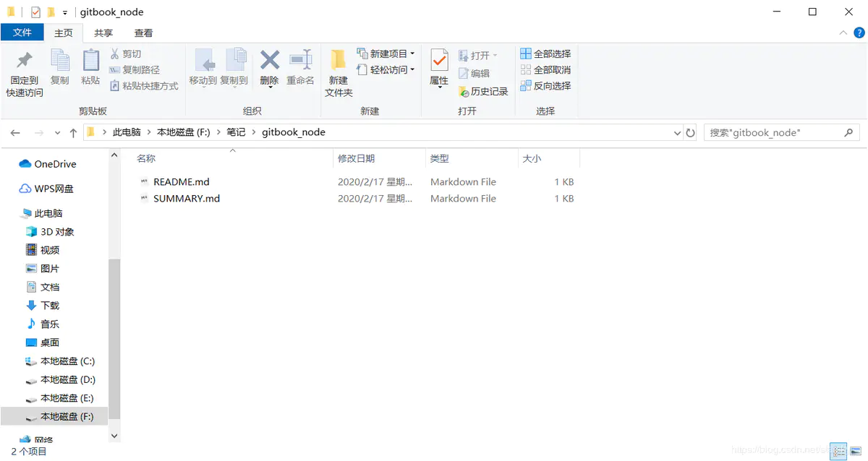Create a new folder (新建文件夹)
Image resolution: width=868 pixels, height=461 pixels.
(x=339, y=74)
